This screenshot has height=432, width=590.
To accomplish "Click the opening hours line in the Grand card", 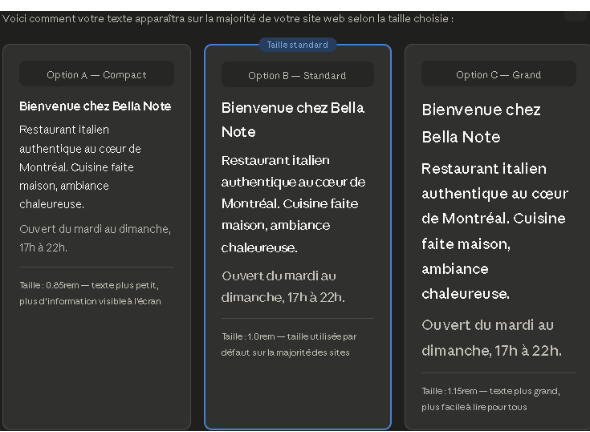I will 491,338.
